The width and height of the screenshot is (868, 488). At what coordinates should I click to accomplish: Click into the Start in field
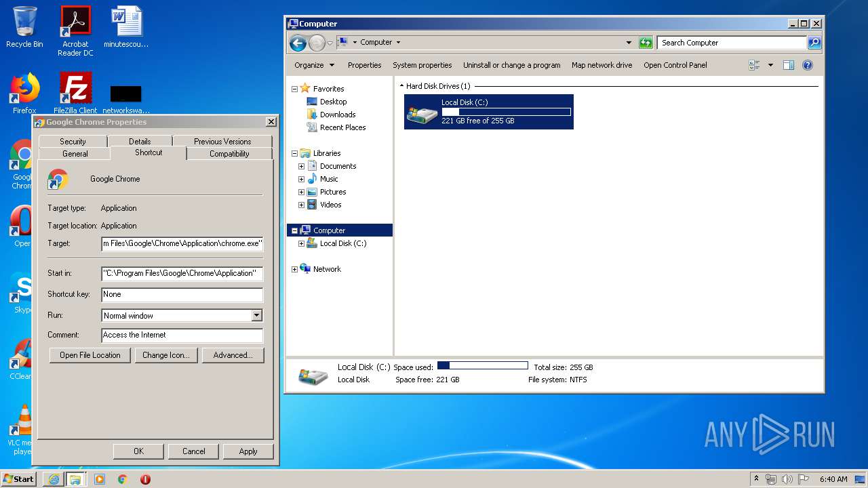pos(182,273)
